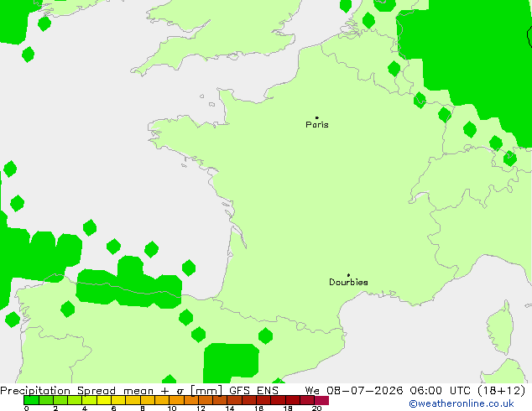The height and width of the screenshot is (411, 532).
Task: Open the weatheronline.co.uk copyright link
Action: point(462,403)
